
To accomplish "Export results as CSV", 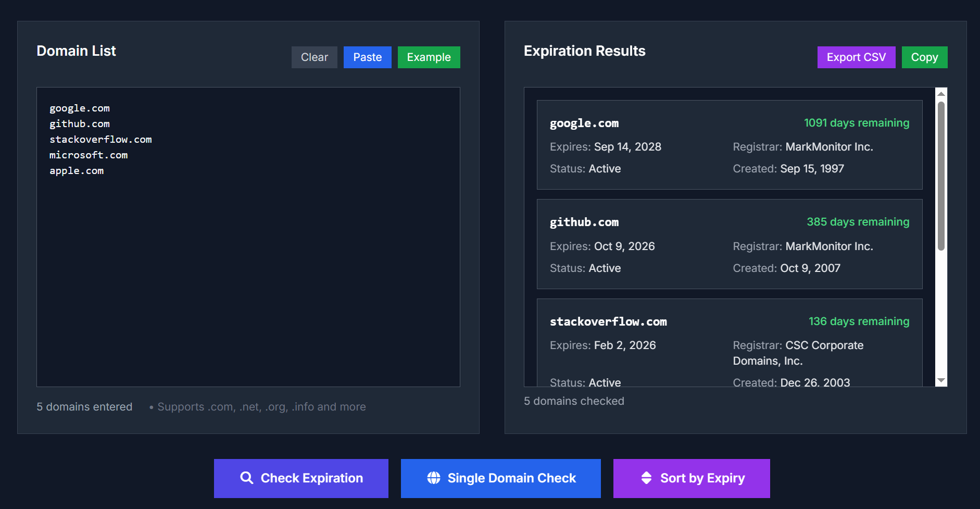I will [x=857, y=57].
